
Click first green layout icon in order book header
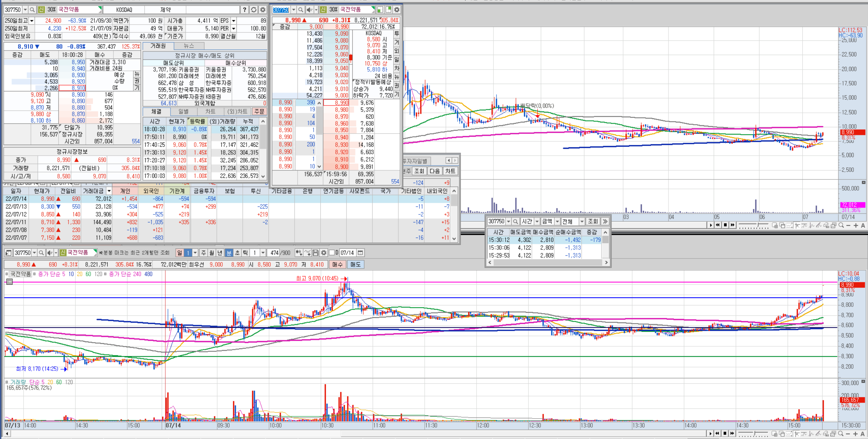click(380, 10)
